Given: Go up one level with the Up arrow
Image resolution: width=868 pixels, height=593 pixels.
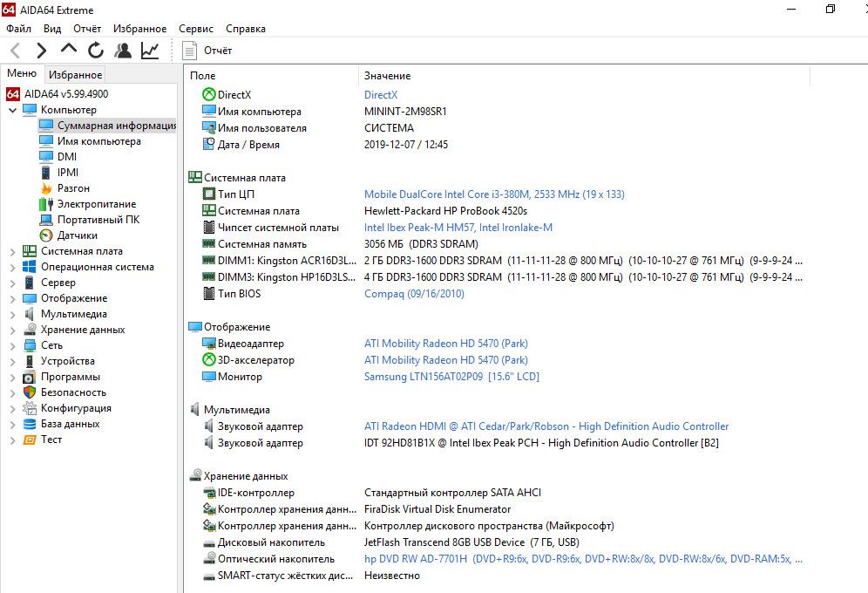Looking at the screenshot, I should click(x=69, y=49).
